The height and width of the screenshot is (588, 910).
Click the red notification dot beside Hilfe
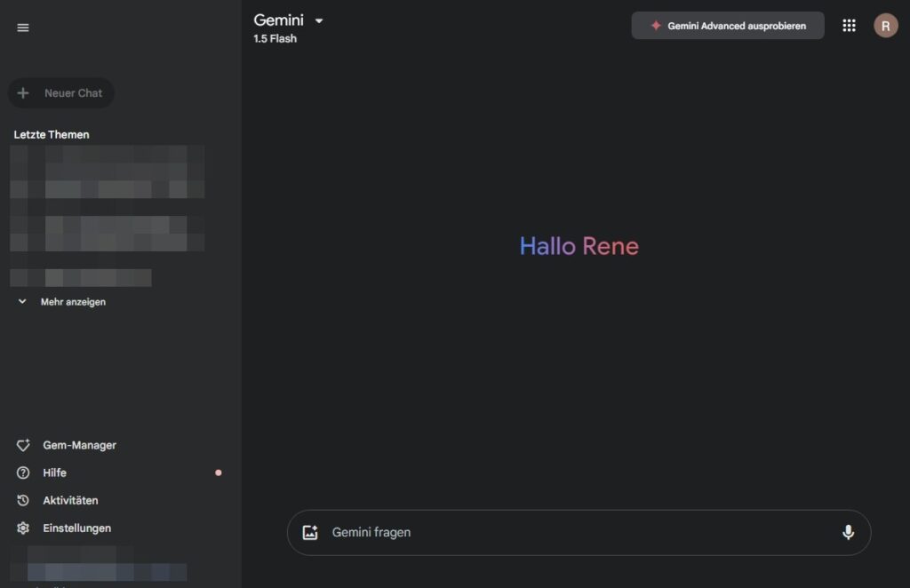(219, 473)
